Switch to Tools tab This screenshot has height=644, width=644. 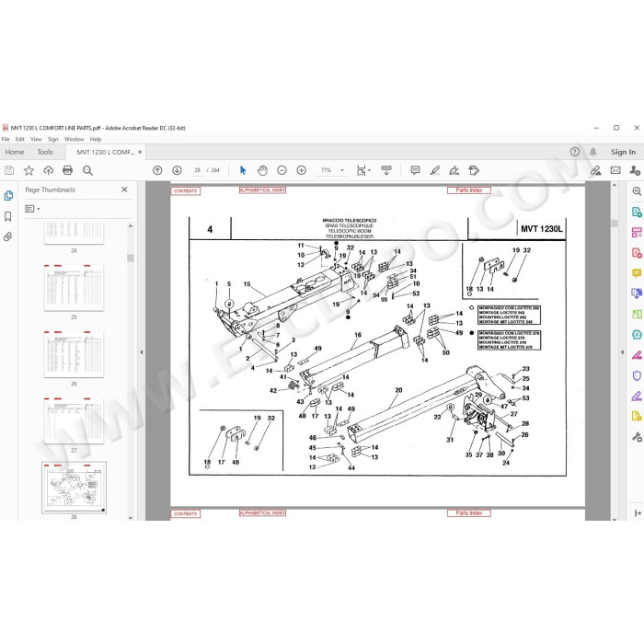(x=45, y=152)
